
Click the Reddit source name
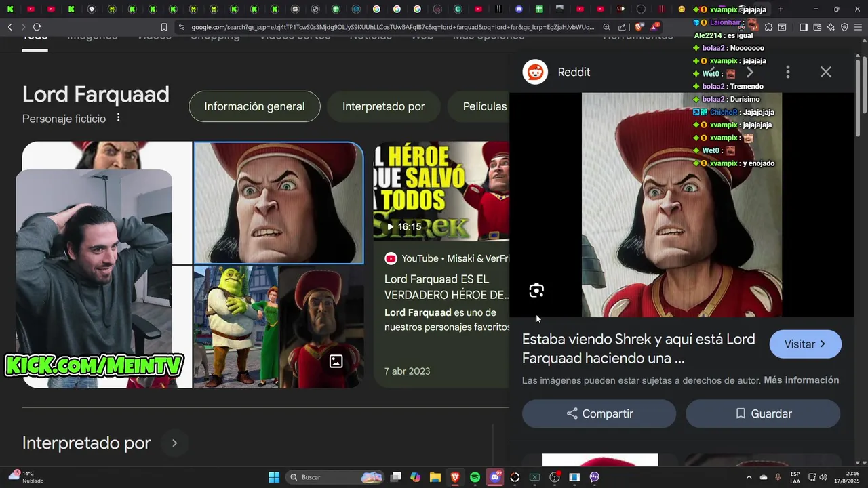coord(574,72)
